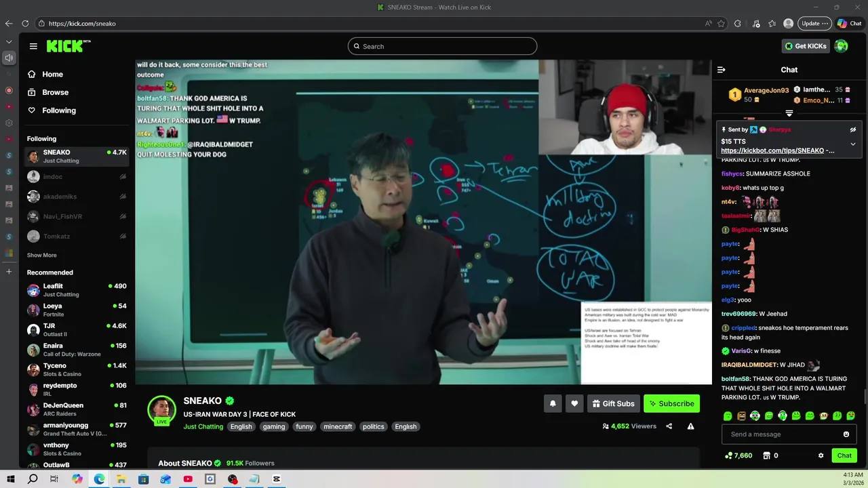
Task: Expand the gift leaderboard drop handle
Action: click(789, 113)
